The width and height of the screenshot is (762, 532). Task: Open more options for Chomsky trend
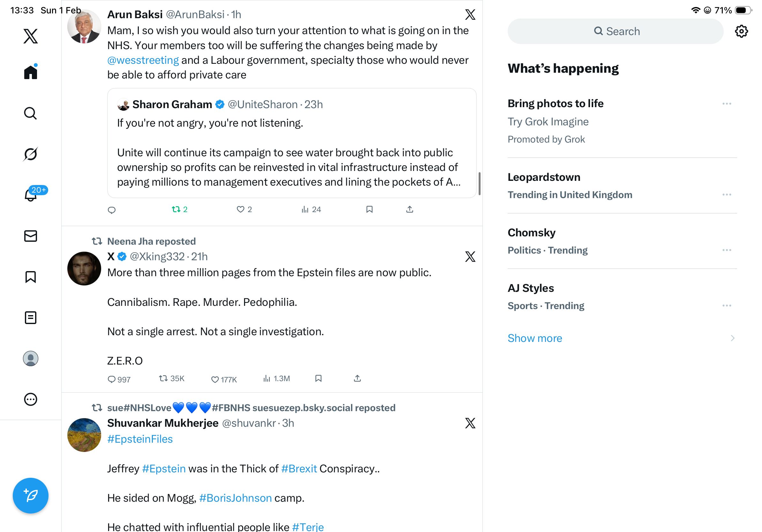click(727, 250)
